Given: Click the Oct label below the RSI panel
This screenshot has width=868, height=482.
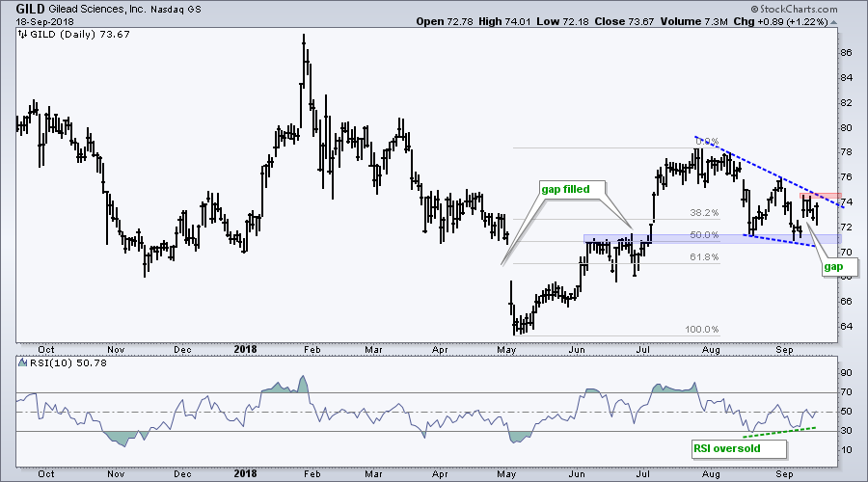Looking at the screenshot, I should (46, 474).
